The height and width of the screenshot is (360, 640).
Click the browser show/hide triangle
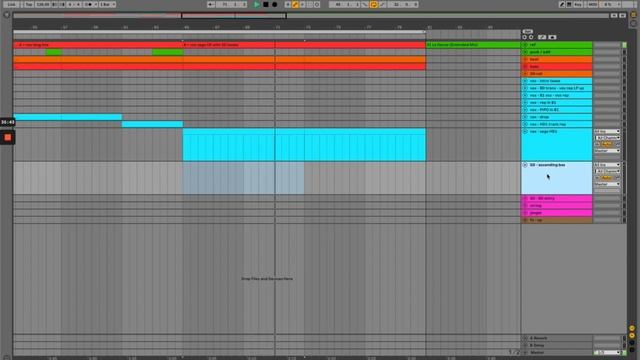pos(7,15)
